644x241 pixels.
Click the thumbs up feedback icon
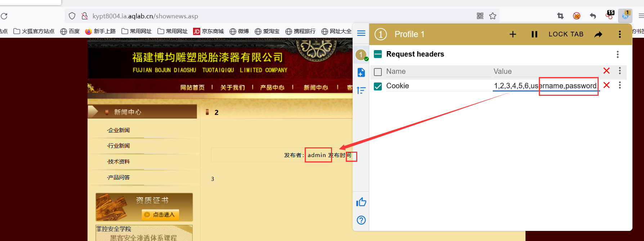pyautogui.click(x=361, y=202)
